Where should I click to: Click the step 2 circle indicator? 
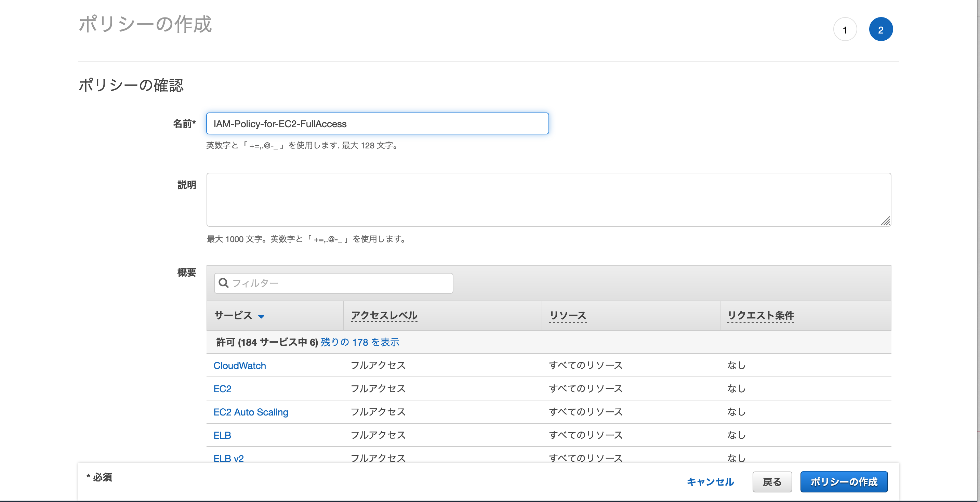880,30
